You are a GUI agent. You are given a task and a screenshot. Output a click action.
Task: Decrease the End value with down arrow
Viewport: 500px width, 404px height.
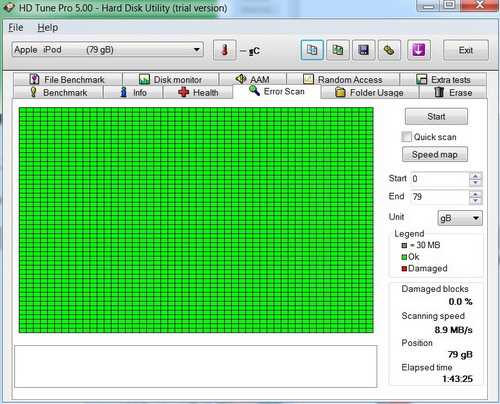tap(475, 200)
